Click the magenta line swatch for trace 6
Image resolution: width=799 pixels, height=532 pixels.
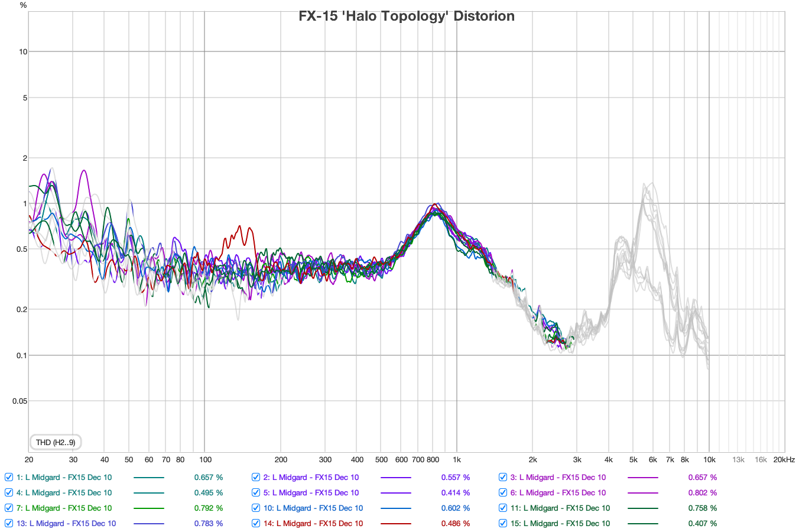(643, 492)
